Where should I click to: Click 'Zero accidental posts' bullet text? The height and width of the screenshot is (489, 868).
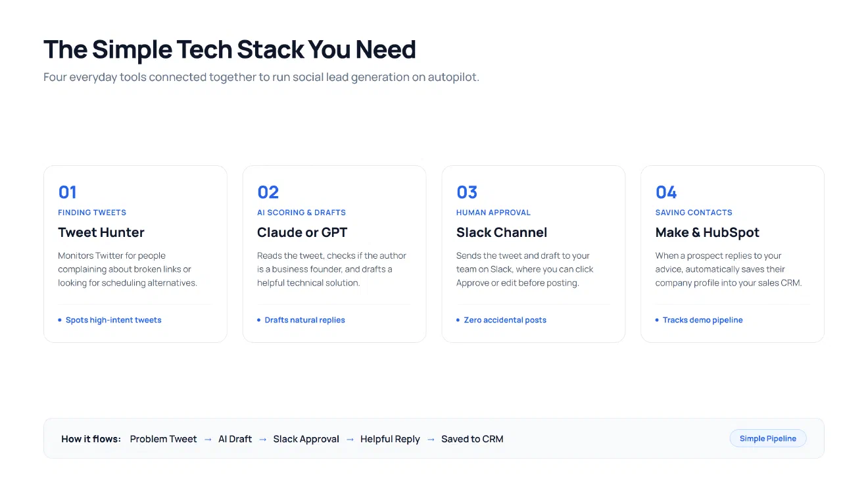coord(505,320)
